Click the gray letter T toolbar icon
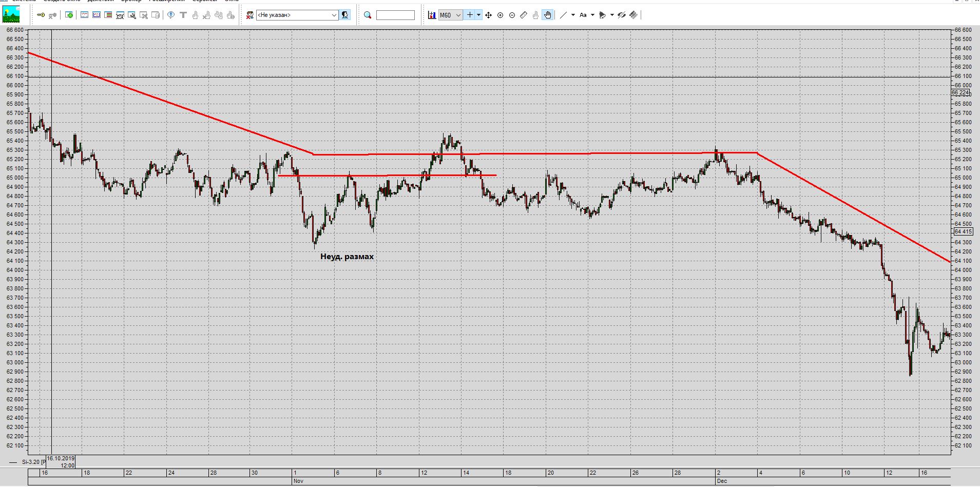980x487 pixels. click(x=183, y=15)
